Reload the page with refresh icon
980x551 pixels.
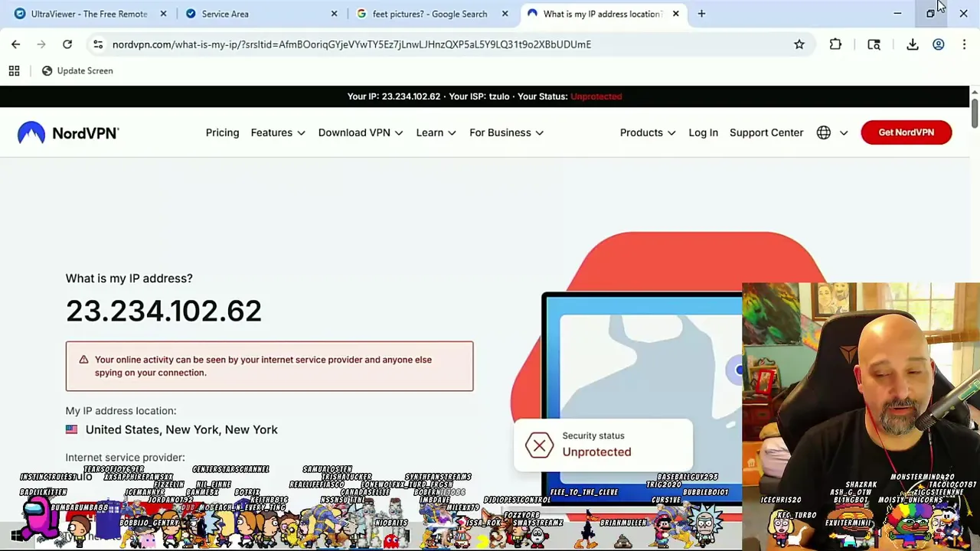[x=67, y=44]
